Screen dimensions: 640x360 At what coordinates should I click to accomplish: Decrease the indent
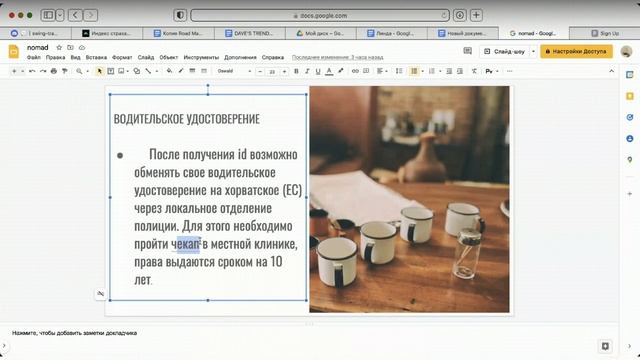(x=449, y=71)
